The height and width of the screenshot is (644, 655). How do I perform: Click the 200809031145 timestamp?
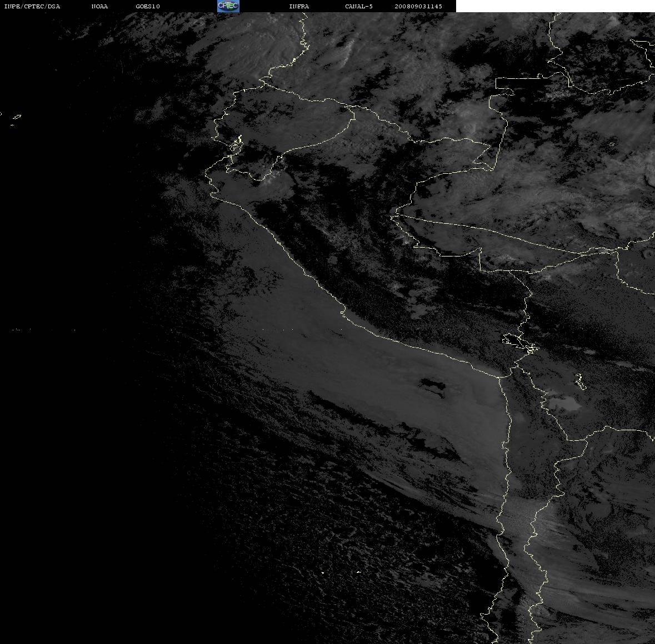click(x=418, y=6)
